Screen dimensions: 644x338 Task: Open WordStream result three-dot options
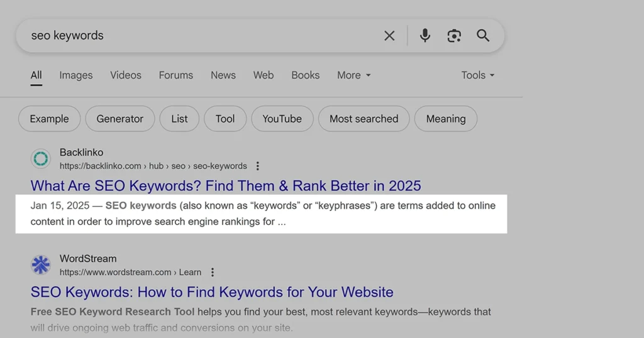click(x=213, y=273)
